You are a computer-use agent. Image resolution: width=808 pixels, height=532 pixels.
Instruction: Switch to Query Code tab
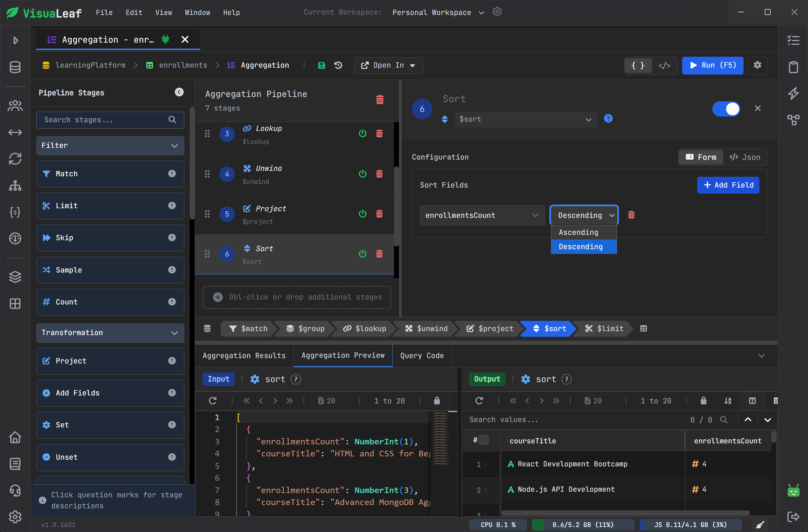(x=422, y=355)
